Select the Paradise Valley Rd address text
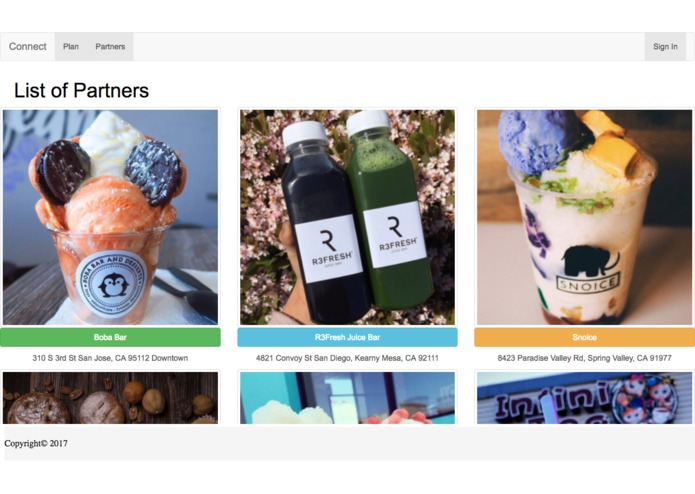695x494 pixels. [x=584, y=358]
